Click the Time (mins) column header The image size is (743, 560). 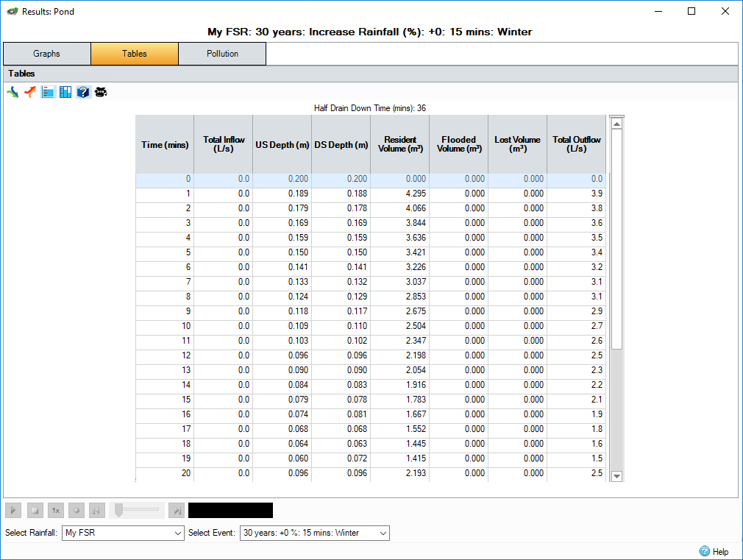[x=165, y=145]
